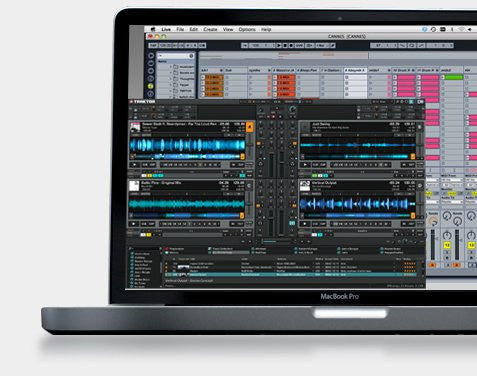Play Traktor deck A
This screenshot has width=477, height=376.
pos(135,165)
